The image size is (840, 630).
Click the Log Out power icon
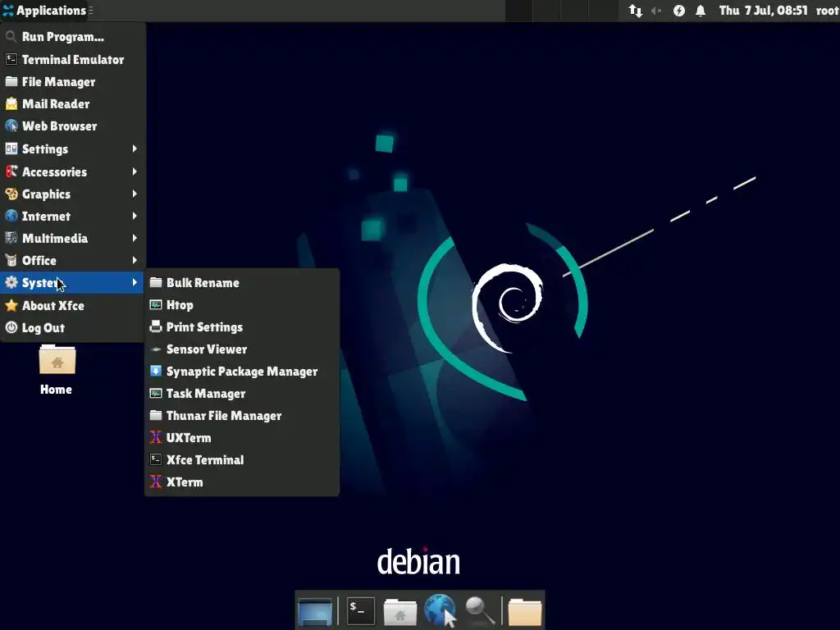click(11, 327)
